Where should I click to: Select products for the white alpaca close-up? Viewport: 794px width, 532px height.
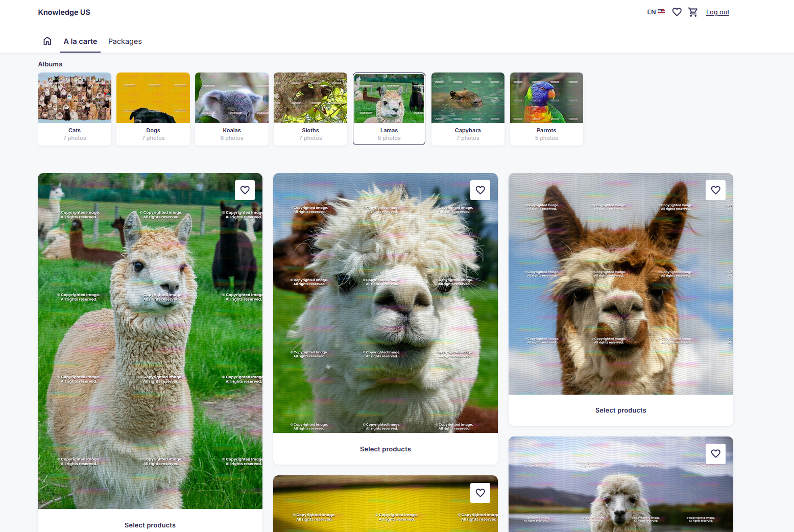click(x=386, y=449)
